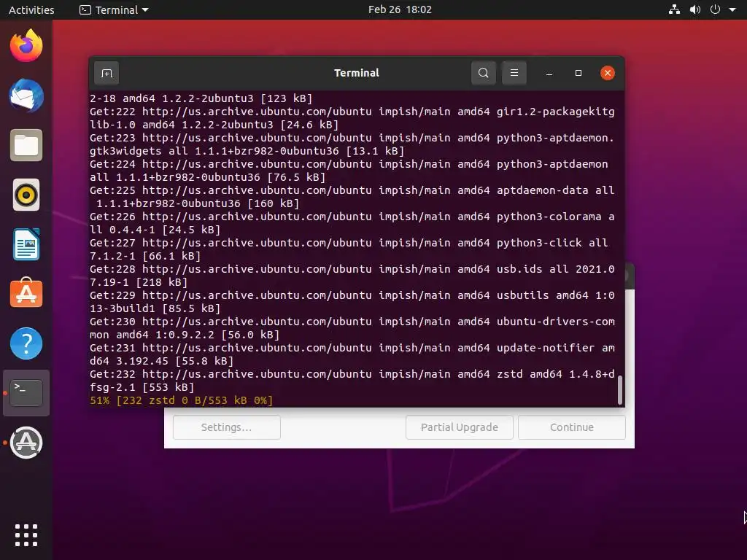Click the terminal scrollbar handle
This screenshot has height=560, width=747.
click(620, 390)
